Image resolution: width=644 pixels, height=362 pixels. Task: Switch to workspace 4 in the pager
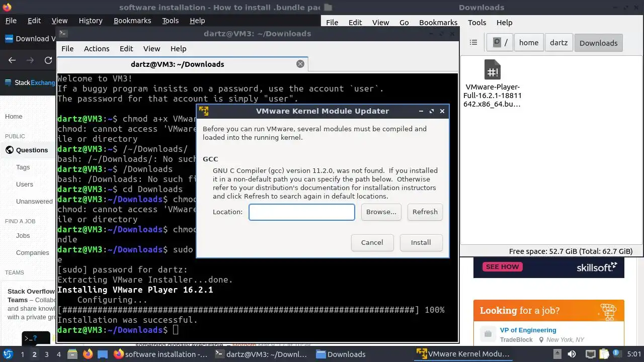coord(58,354)
